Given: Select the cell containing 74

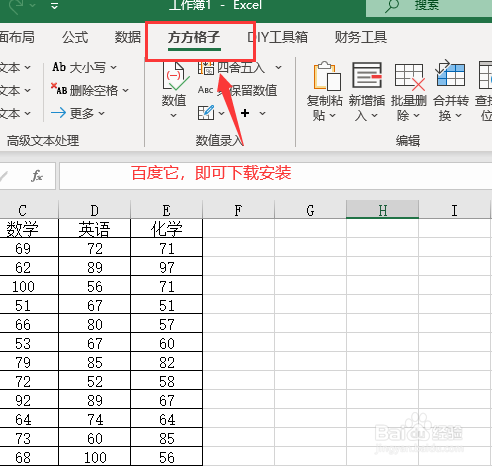Looking at the screenshot, I should (94, 419).
